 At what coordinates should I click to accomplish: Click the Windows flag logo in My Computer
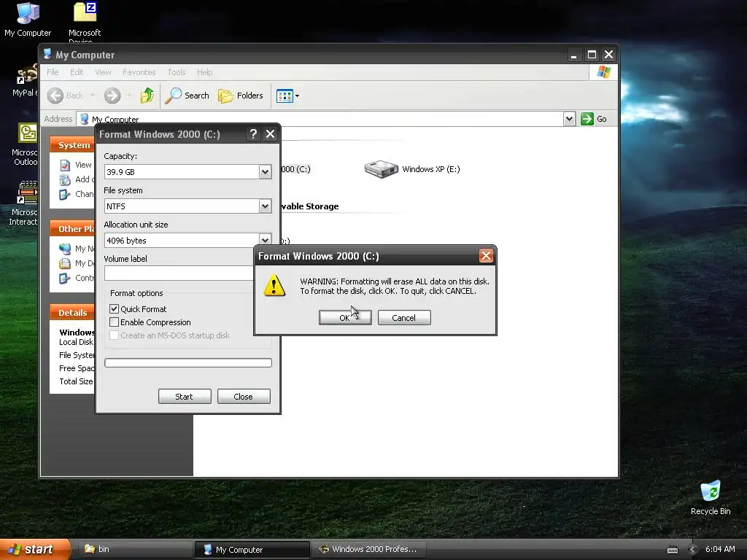click(x=603, y=72)
